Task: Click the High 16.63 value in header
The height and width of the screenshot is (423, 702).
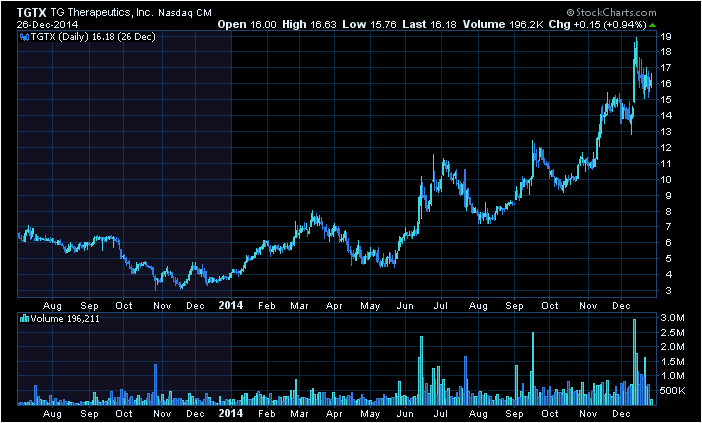Action: coord(310,25)
